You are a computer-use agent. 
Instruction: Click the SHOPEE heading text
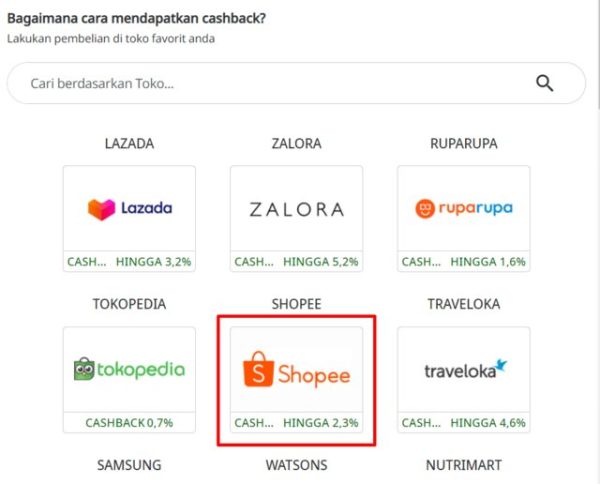pyautogui.click(x=296, y=303)
